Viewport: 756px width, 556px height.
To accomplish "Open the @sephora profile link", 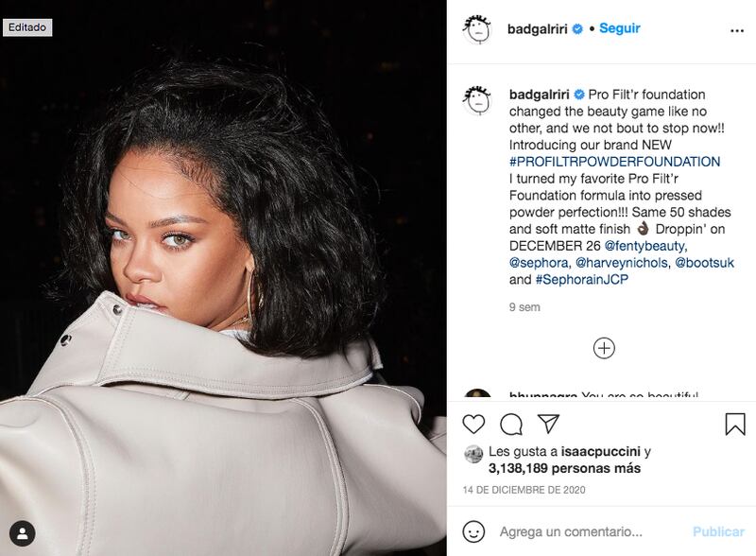I will pos(539,263).
